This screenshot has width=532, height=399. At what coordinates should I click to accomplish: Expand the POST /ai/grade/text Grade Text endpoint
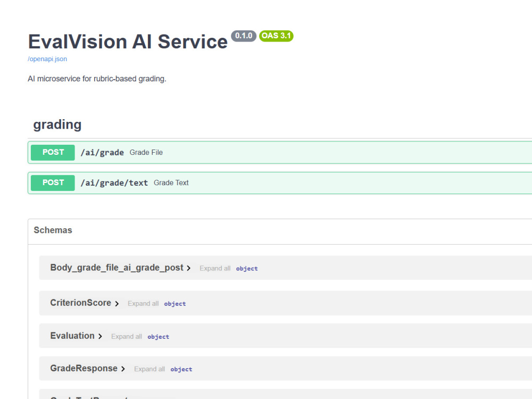point(280,183)
